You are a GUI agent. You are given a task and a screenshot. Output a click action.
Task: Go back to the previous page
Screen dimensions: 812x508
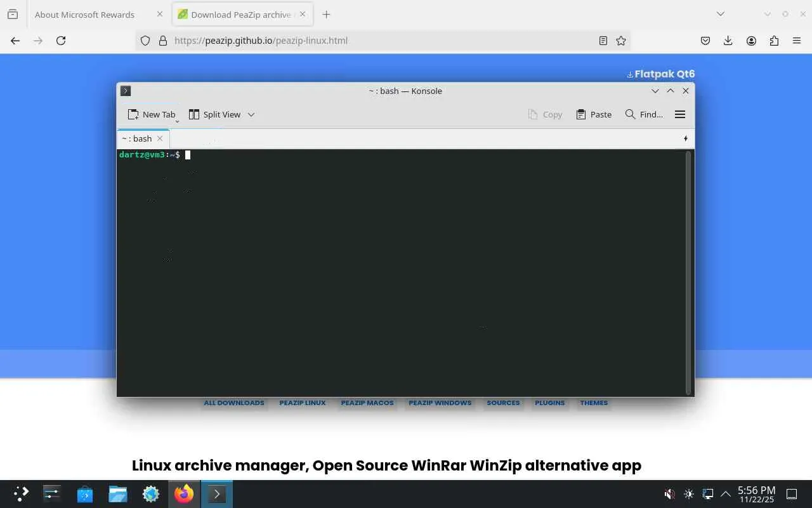pos(15,41)
